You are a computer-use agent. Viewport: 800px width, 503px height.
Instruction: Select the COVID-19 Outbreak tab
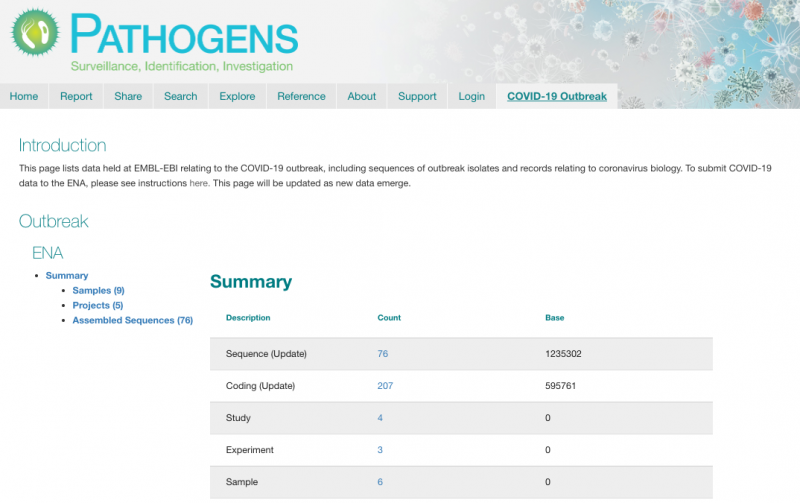(x=557, y=96)
